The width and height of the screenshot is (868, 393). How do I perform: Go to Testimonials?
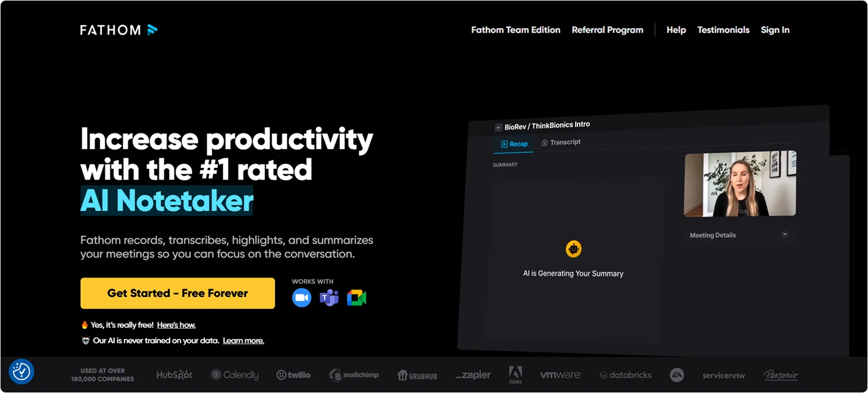point(723,30)
